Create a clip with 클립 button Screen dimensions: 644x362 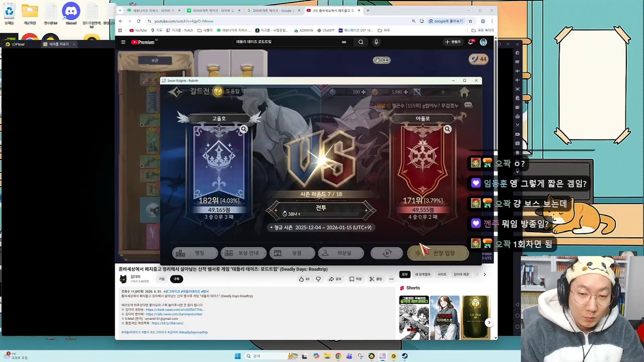376,279
